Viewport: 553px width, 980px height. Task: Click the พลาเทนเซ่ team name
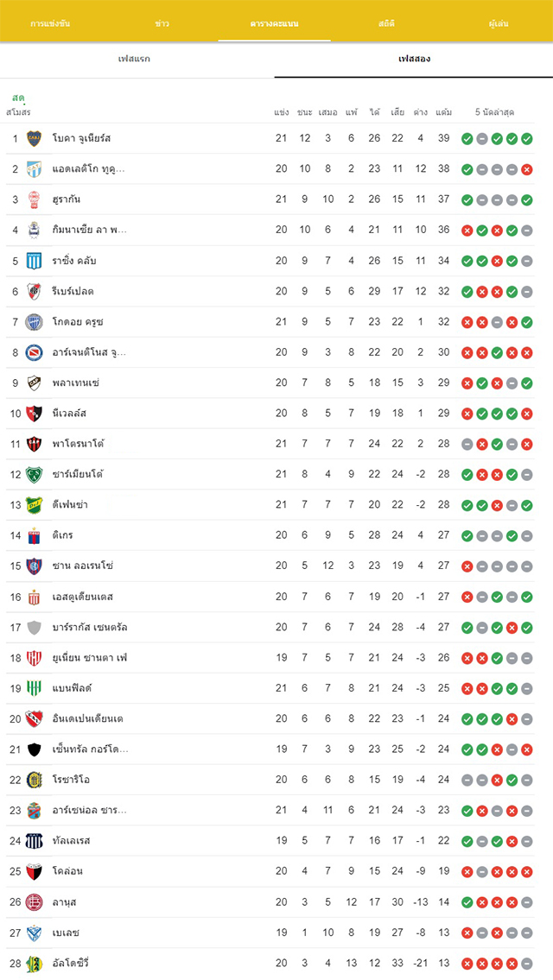76,383
